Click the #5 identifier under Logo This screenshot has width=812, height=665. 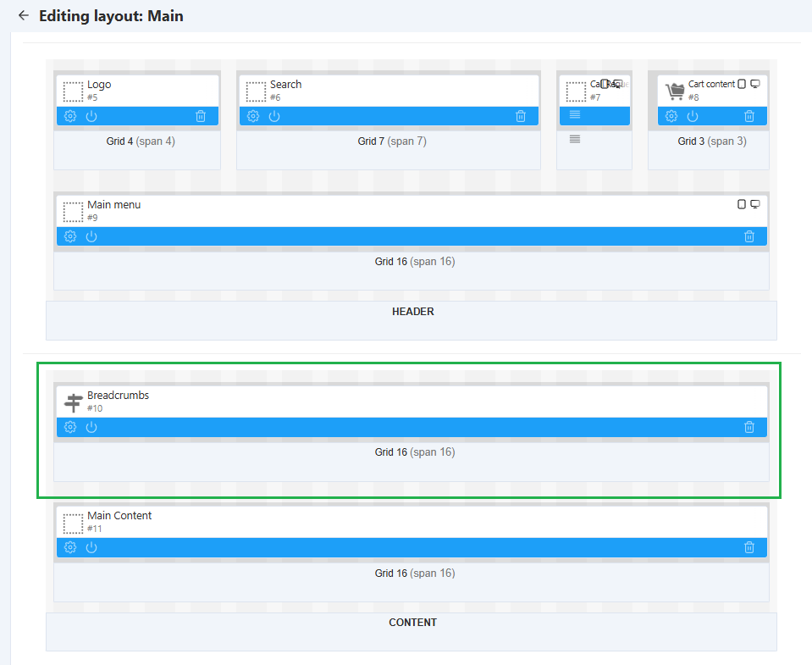tap(92, 97)
